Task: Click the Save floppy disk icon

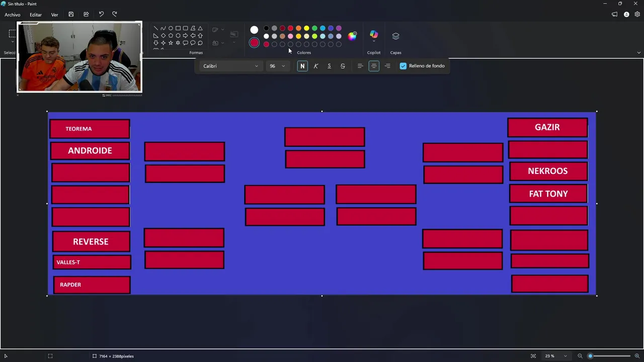Action: pyautogui.click(x=71, y=15)
